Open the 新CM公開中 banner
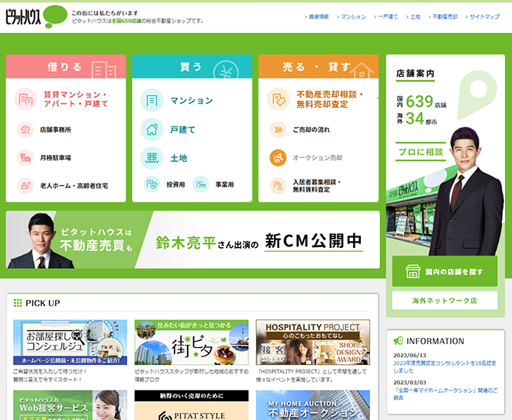 (192, 239)
